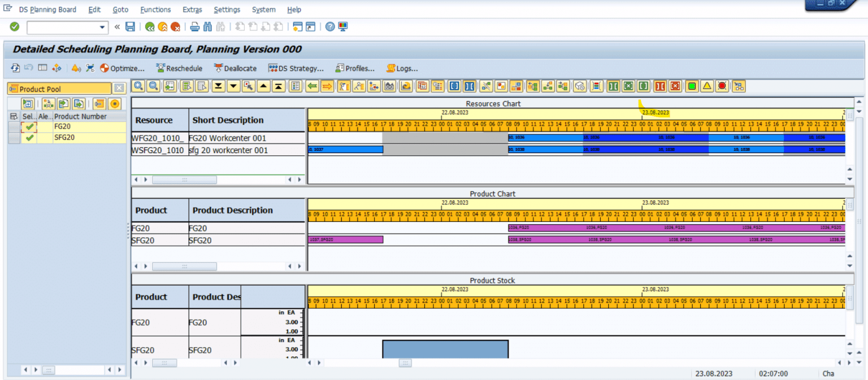
Task: Open the downward triangle expand toolbar dropdown
Action: coord(233,86)
